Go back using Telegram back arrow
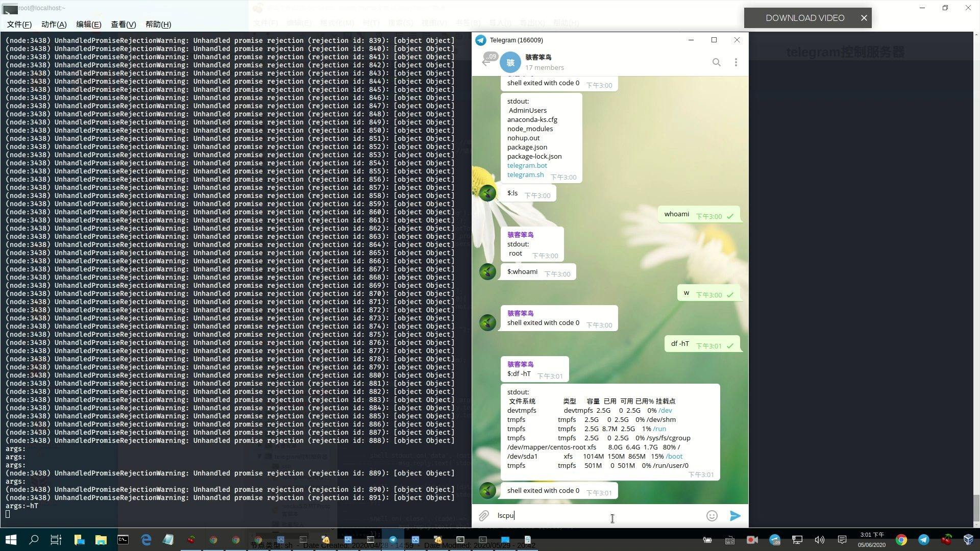Image resolution: width=980 pixels, height=551 pixels. (485, 62)
